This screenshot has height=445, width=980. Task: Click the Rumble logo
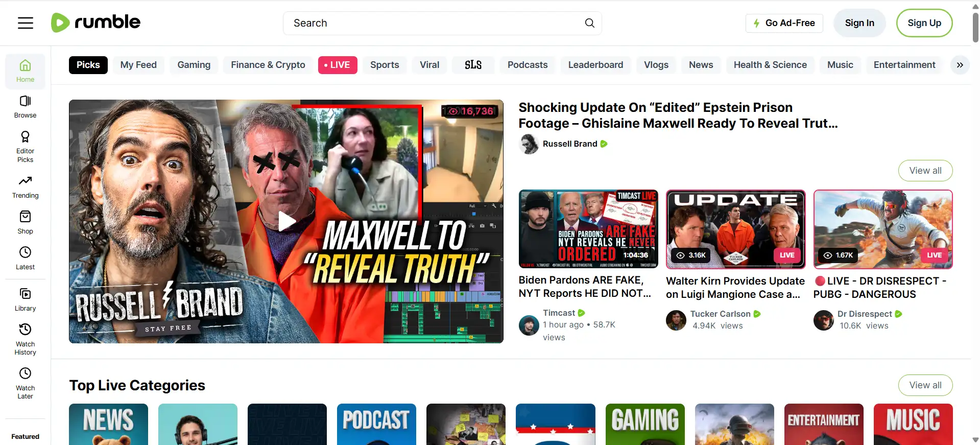point(95,22)
